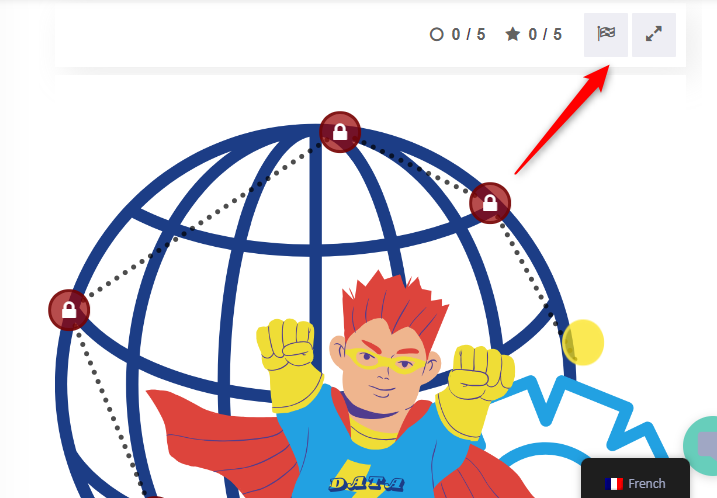The height and width of the screenshot is (498, 717).
Task: Select the locked node atop the globe
Action: pyautogui.click(x=340, y=132)
